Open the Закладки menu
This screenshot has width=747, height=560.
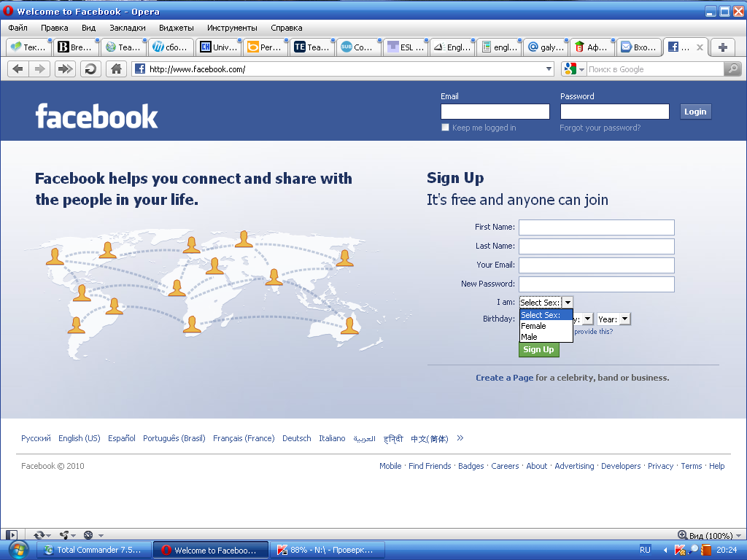pyautogui.click(x=127, y=28)
